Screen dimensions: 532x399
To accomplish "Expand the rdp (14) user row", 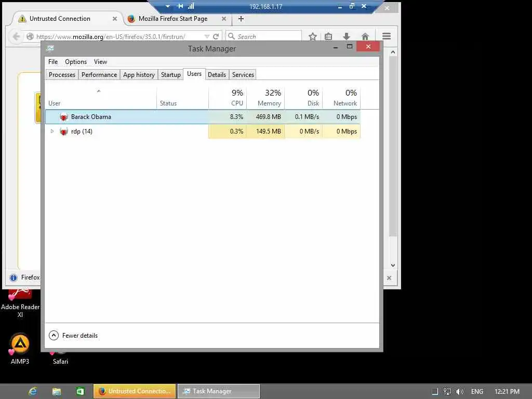I will [x=52, y=131].
